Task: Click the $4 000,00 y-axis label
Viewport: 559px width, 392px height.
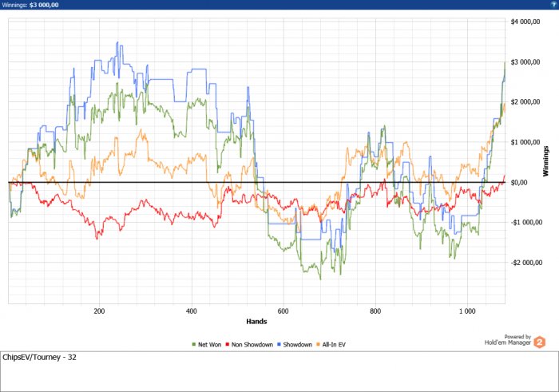Action: point(528,21)
